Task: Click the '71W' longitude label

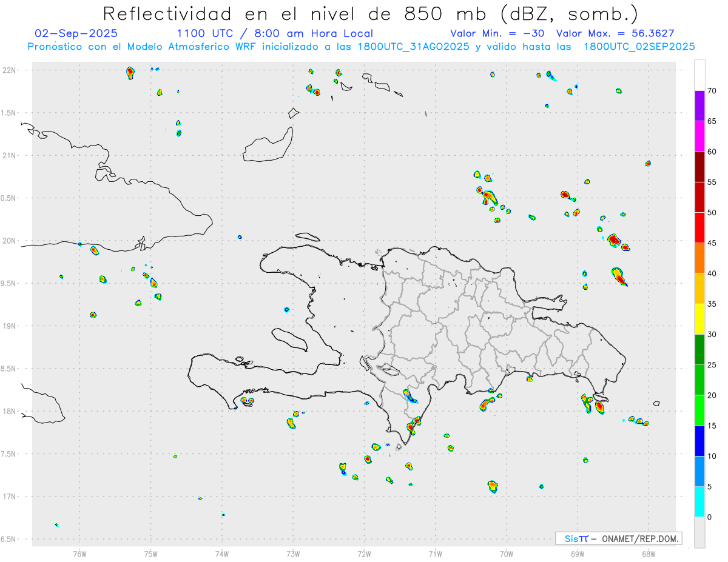Action: pyautogui.click(x=435, y=554)
